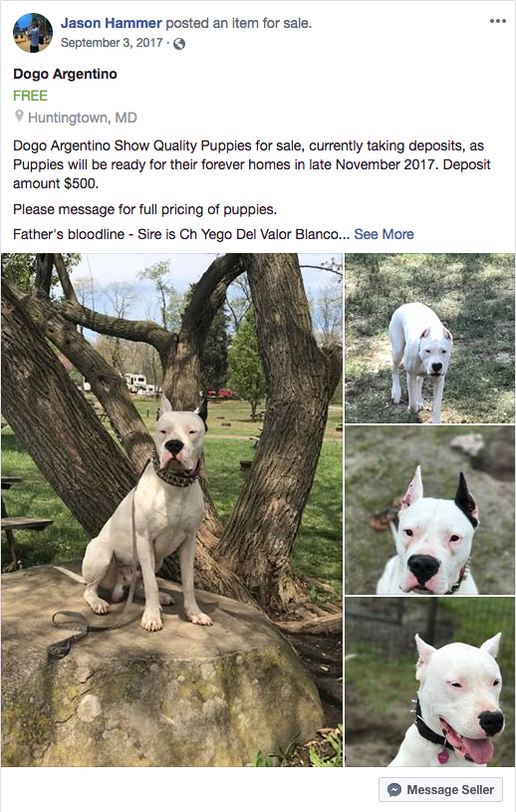Click the Message Seller button

coord(440,790)
